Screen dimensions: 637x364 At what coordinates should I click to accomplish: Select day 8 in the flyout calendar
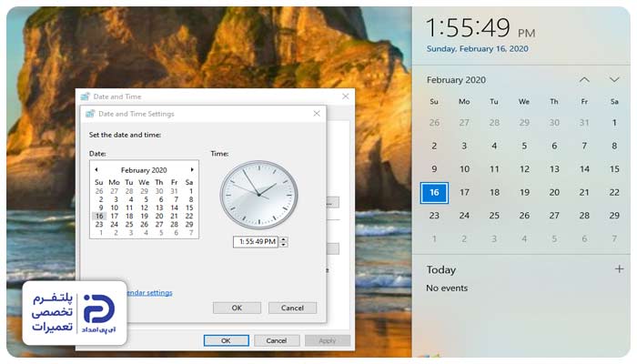coord(614,146)
